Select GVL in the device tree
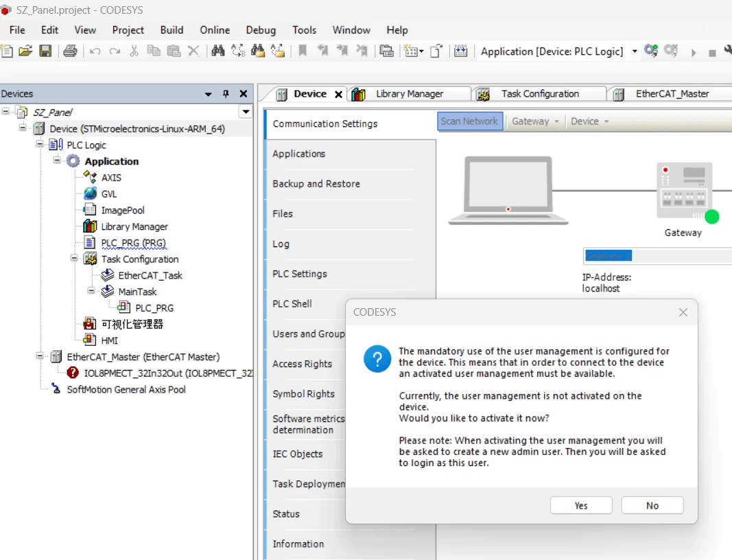The width and height of the screenshot is (732, 560). tap(109, 194)
